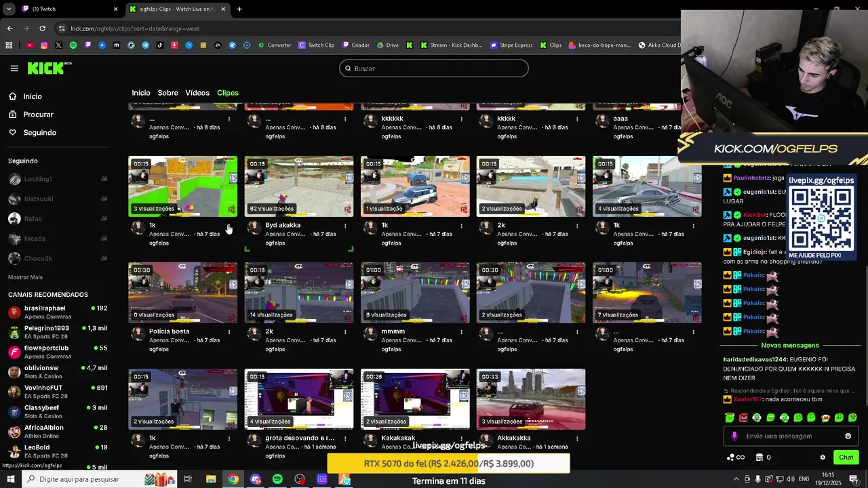868x488 pixels.
Task: Open the Início channel tab
Action: pos(141,93)
